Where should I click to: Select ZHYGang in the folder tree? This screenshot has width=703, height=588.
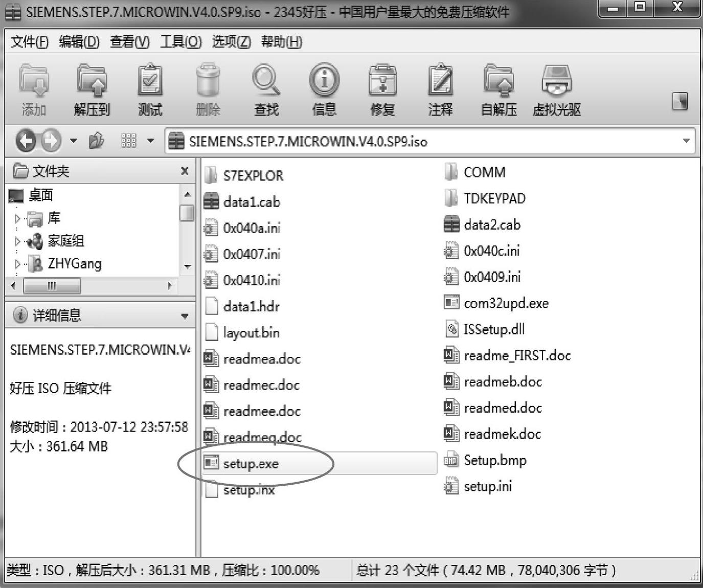[x=75, y=264]
